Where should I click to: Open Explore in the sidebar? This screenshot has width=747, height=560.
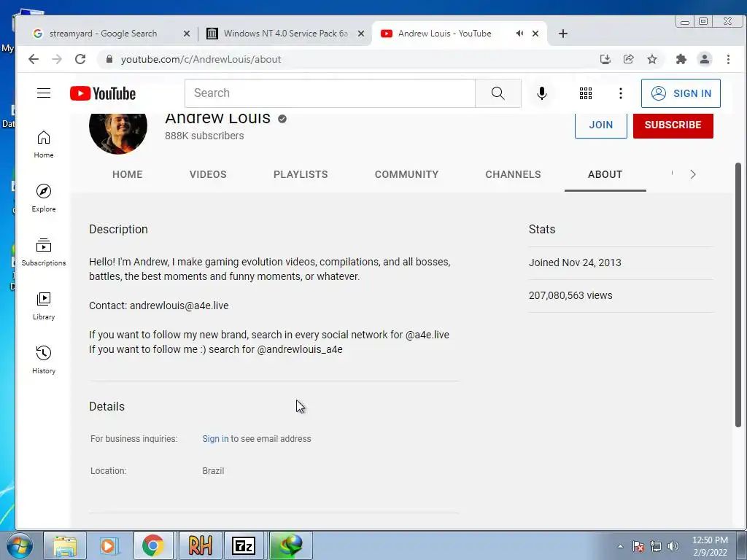44,198
